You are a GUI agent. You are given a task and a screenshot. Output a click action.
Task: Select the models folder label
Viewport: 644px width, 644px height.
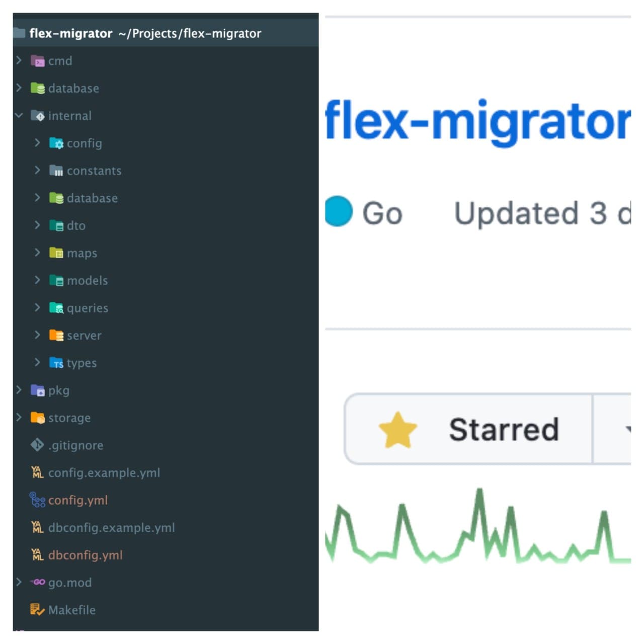[88, 281]
